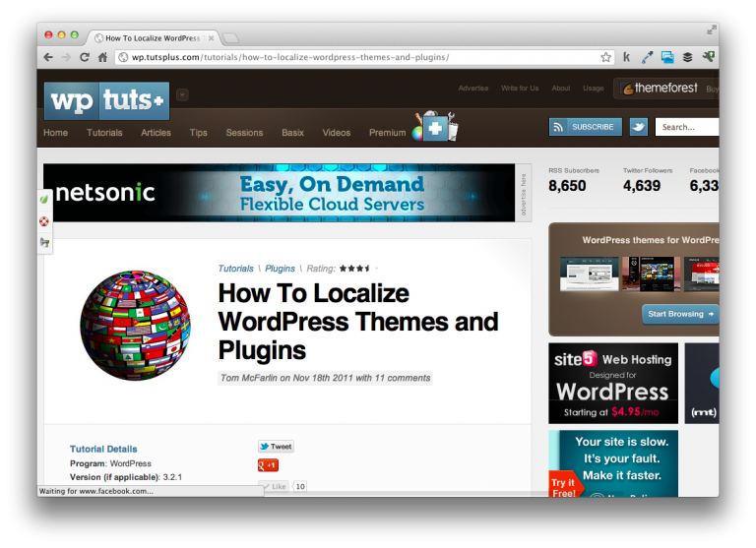Image resolution: width=756 pixels, height=548 pixels.
Task: Expand the dropdown arrow next to the logo
Action: (182, 95)
